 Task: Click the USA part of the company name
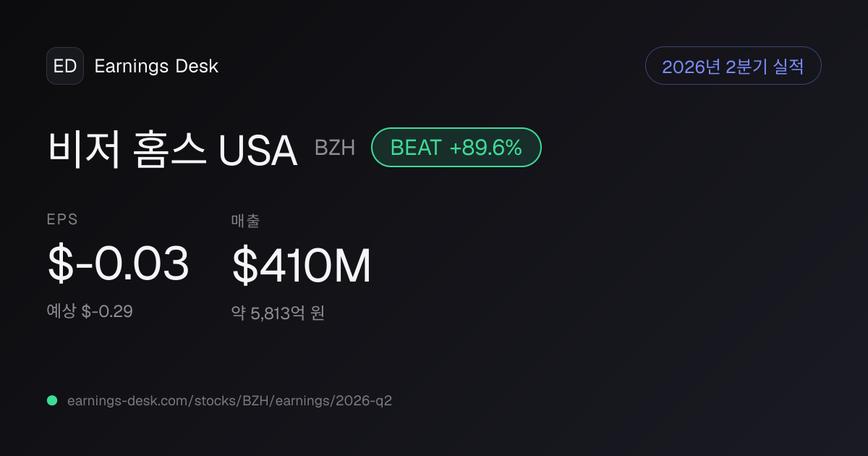tap(258, 151)
